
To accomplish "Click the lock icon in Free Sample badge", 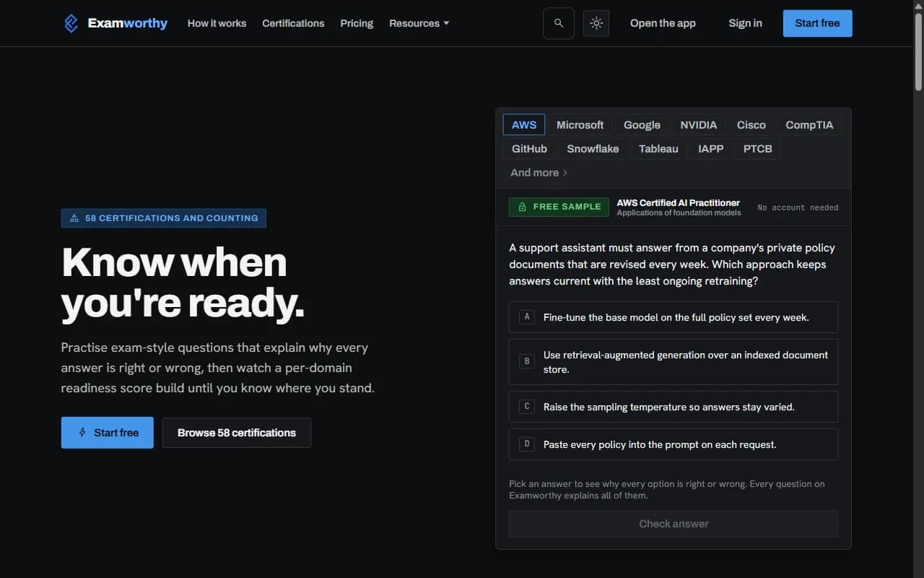I will pos(522,207).
